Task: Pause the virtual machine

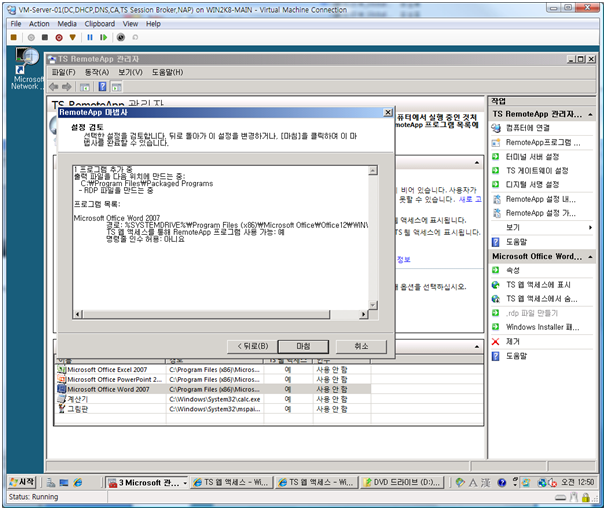Action: click(x=90, y=37)
